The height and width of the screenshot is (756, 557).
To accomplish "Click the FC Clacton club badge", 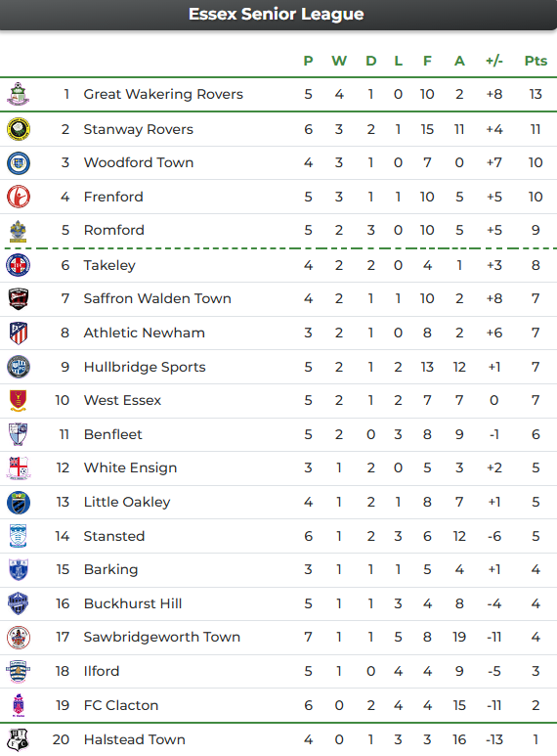I will click(19, 705).
